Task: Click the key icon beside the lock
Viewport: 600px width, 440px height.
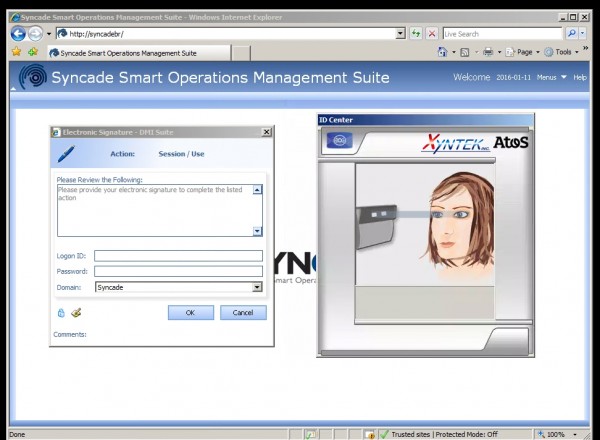Action: pos(75,312)
